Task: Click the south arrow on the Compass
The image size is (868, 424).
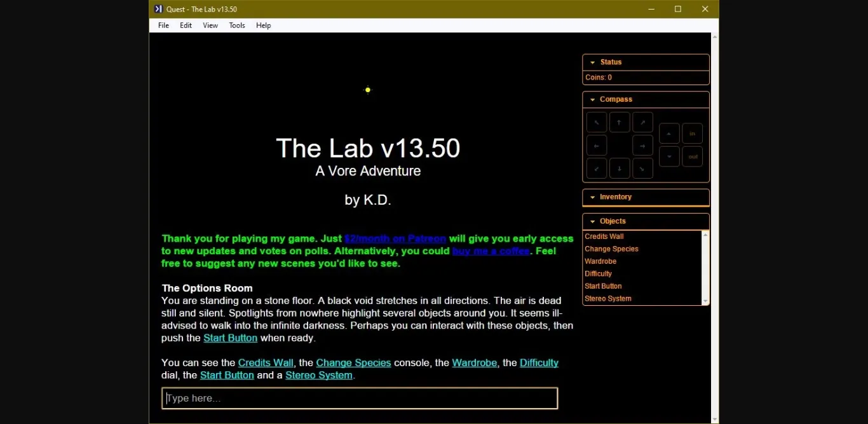Action: 619,168
